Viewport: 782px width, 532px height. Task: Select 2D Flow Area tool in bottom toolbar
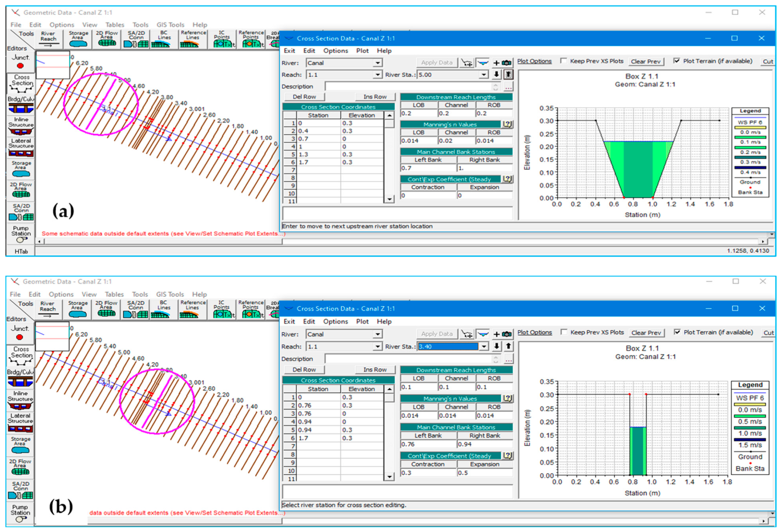click(106, 309)
